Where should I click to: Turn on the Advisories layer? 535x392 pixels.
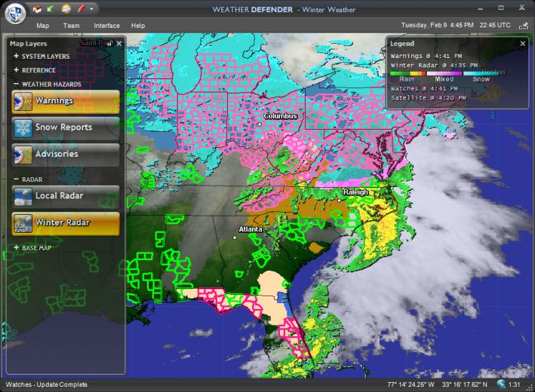pos(66,155)
